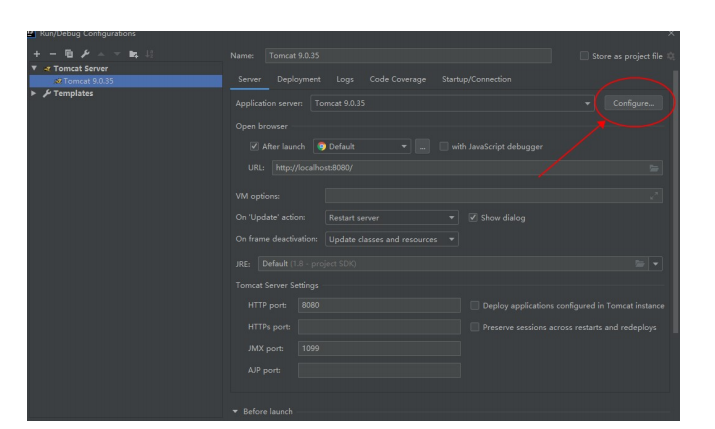Expand VM options field icon

click(654, 196)
